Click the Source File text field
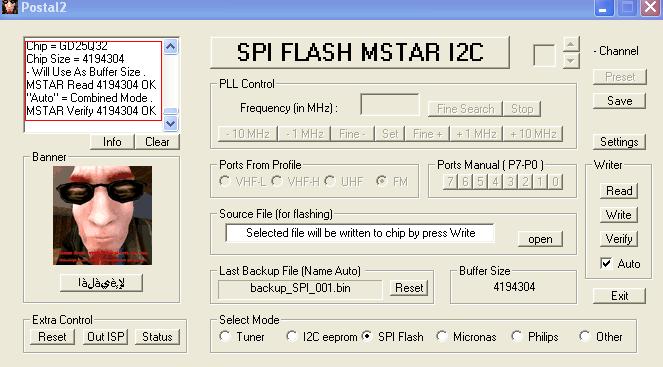The width and height of the screenshot is (663, 367). click(360, 233)
